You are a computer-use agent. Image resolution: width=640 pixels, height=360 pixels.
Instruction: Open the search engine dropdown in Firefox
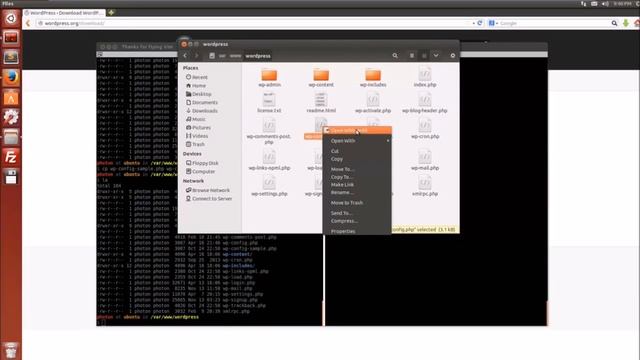tap(493, 23)
